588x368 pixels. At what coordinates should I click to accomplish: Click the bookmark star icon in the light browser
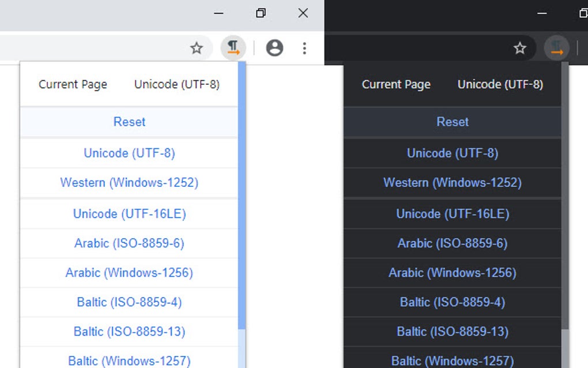(197, 48)
